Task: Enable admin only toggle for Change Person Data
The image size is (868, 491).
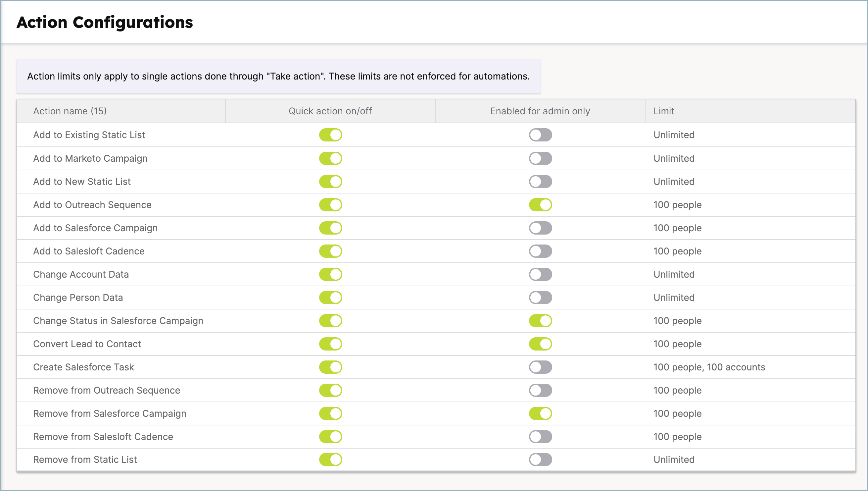Action: (540, 298)
